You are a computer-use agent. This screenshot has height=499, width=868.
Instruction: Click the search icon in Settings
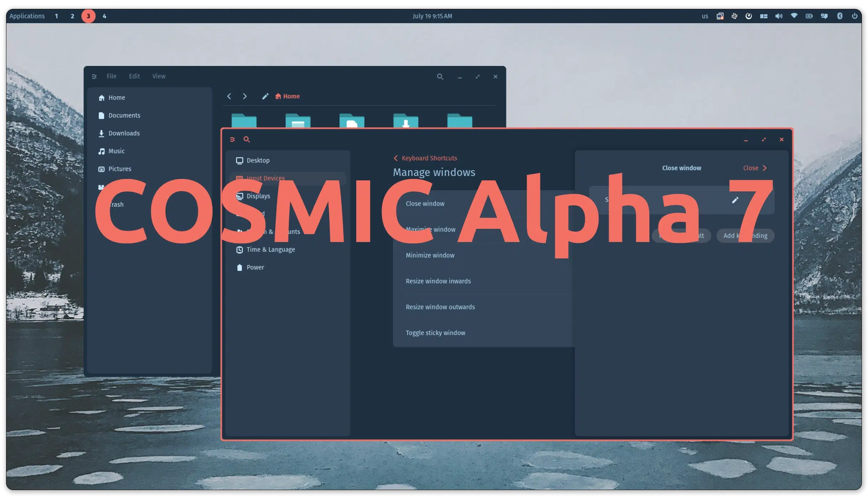coord(246,139)
